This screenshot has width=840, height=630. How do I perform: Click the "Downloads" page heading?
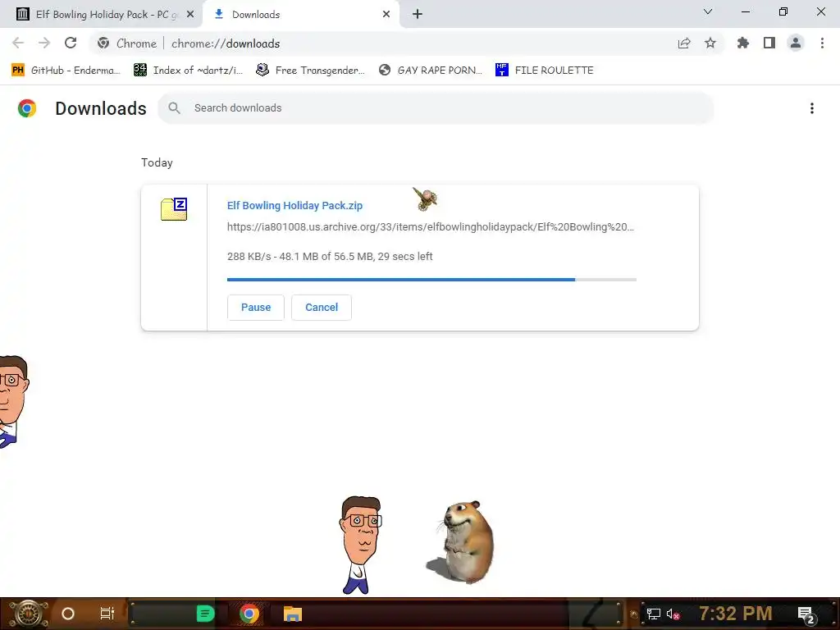[x=101, y=109]
